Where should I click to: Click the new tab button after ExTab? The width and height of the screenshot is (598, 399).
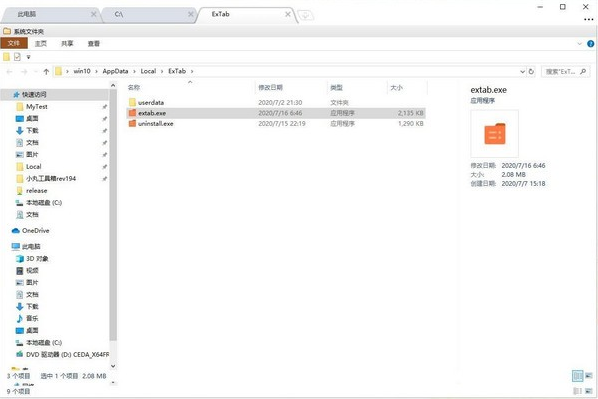pos(305,15)
